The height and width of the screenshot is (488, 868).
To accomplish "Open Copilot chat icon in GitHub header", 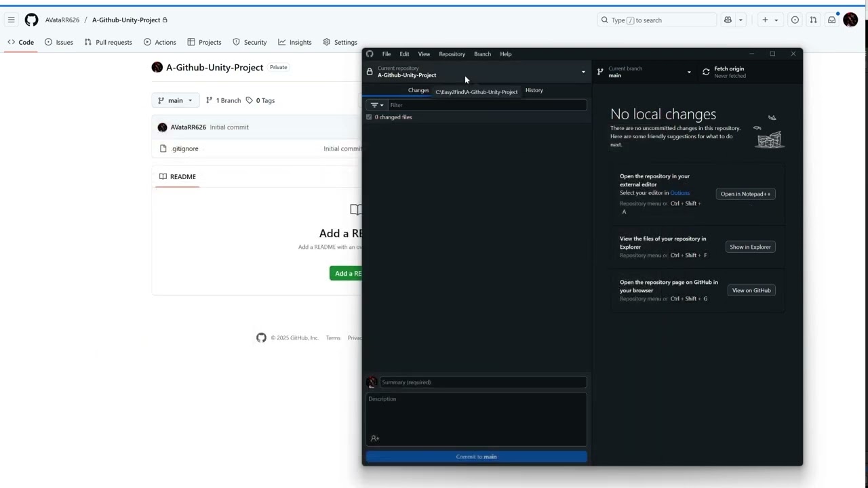I will (728, 20).
